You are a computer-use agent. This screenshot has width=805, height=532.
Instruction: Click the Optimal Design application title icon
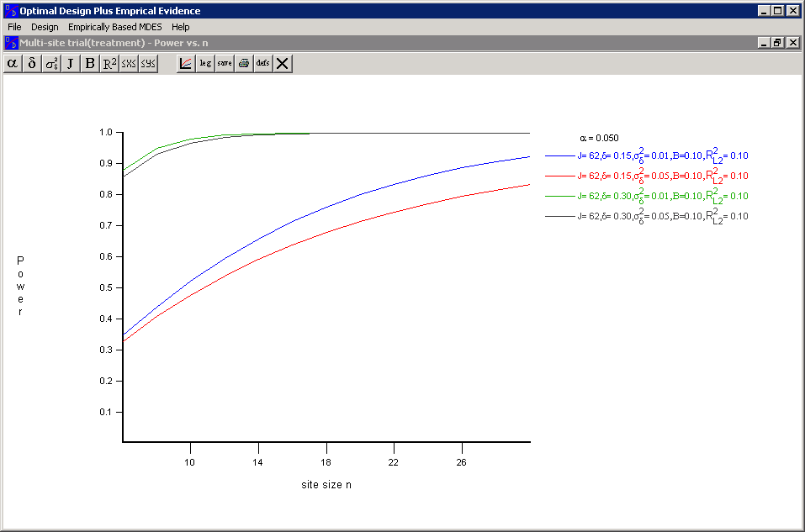pyautogui.click(x=11, y=11)
